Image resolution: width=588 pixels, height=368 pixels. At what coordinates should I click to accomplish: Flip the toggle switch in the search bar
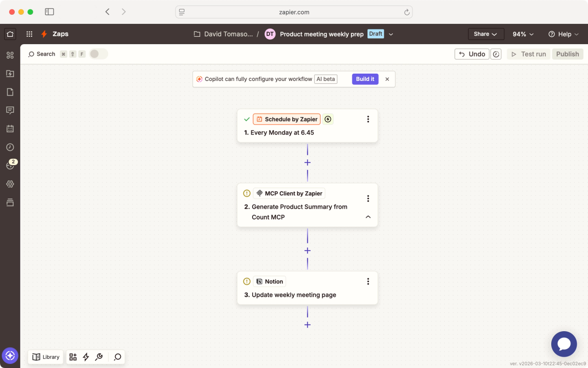[x=98, y=53]
